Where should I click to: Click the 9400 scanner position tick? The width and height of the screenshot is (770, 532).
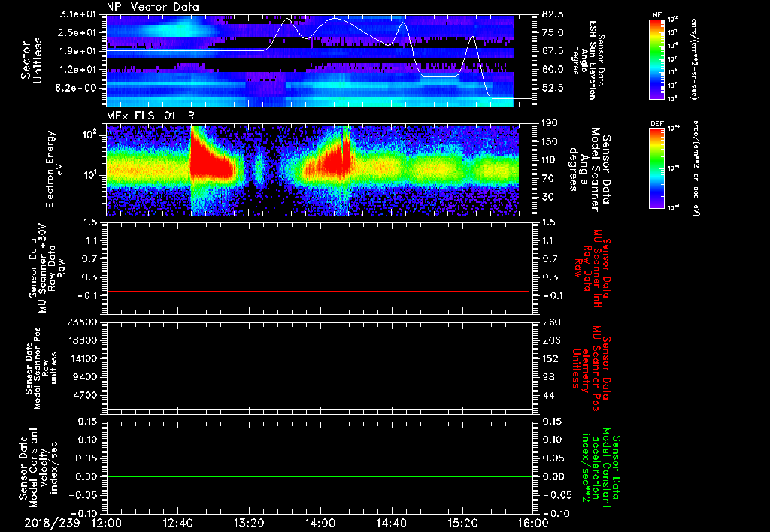click(85, 377)
